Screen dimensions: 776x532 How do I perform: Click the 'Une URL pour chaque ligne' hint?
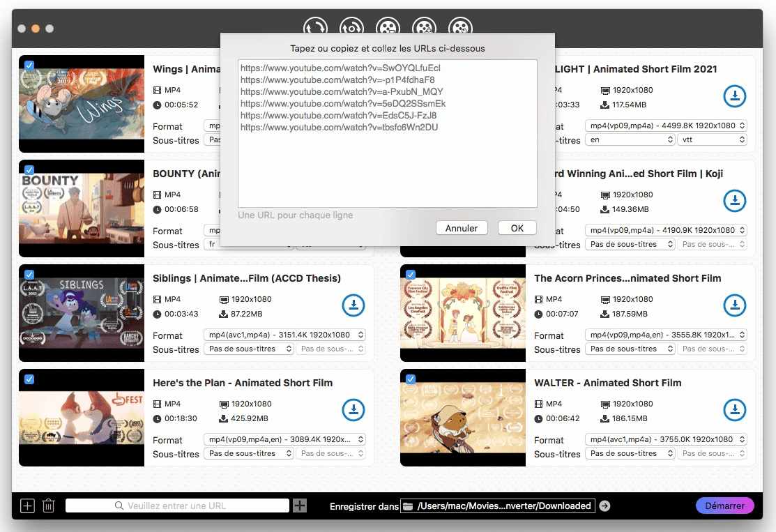(x=296, y=215)
